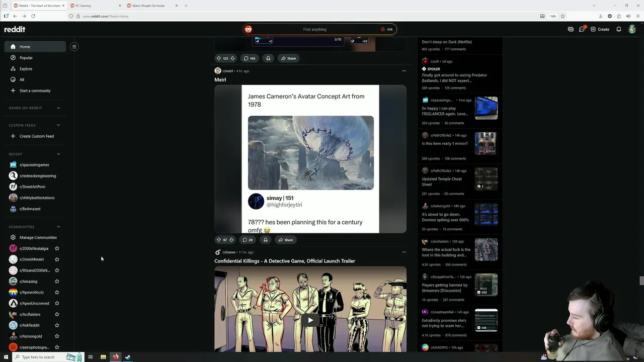Screen dimensions: 644x362
Task: Open Confidential Killings post title
Action: click(285, 261)
